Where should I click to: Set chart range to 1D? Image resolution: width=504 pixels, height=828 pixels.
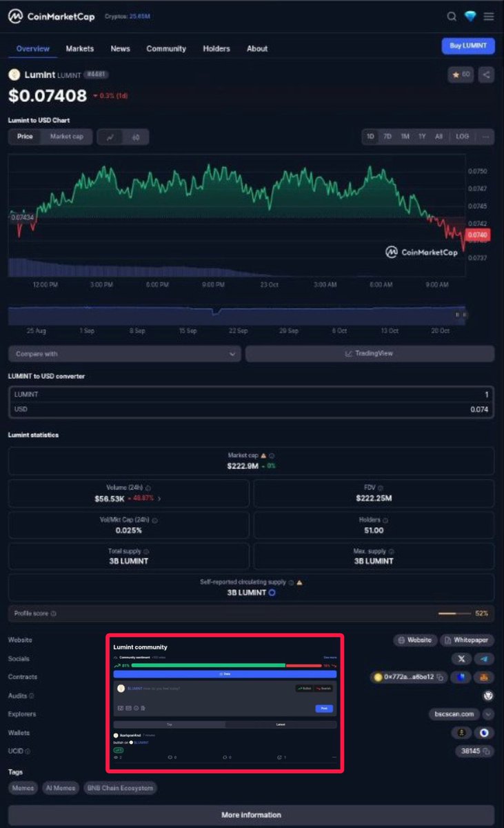(x=370, y=137)
